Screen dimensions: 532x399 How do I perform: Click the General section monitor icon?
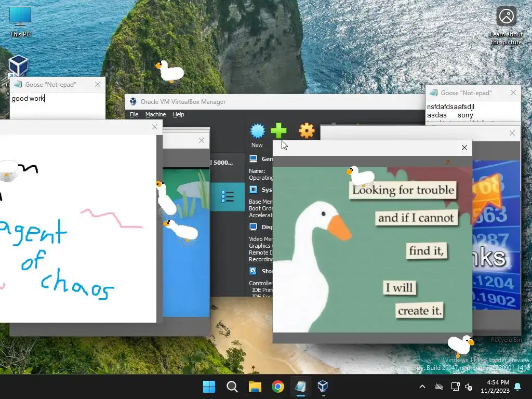[x=253, y=158]
